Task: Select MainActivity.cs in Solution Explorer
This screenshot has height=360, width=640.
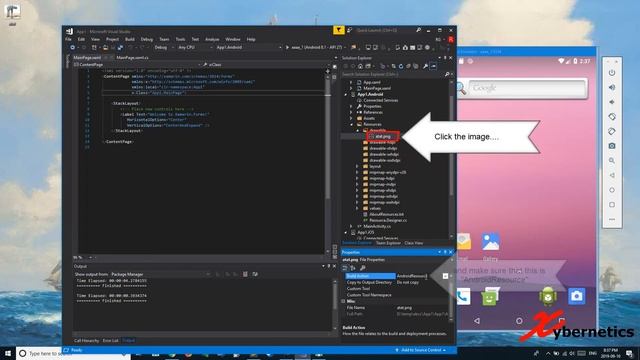Action: coord(377,226)
